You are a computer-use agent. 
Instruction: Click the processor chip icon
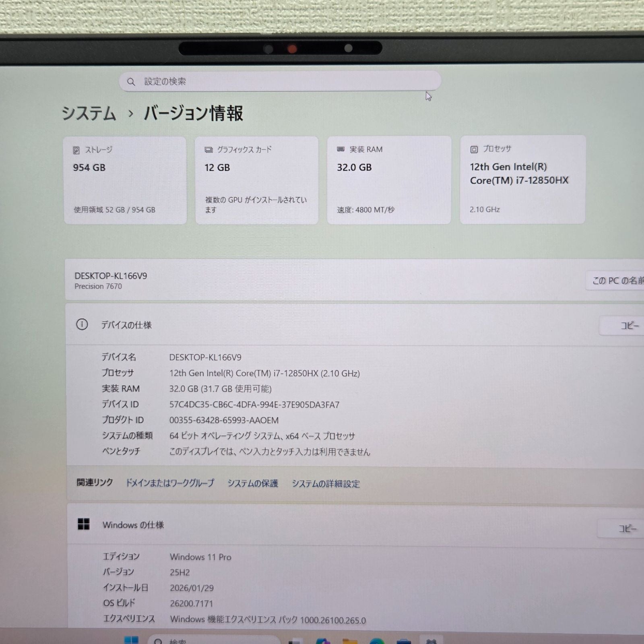pyautogui.click(x=474, y=149)
